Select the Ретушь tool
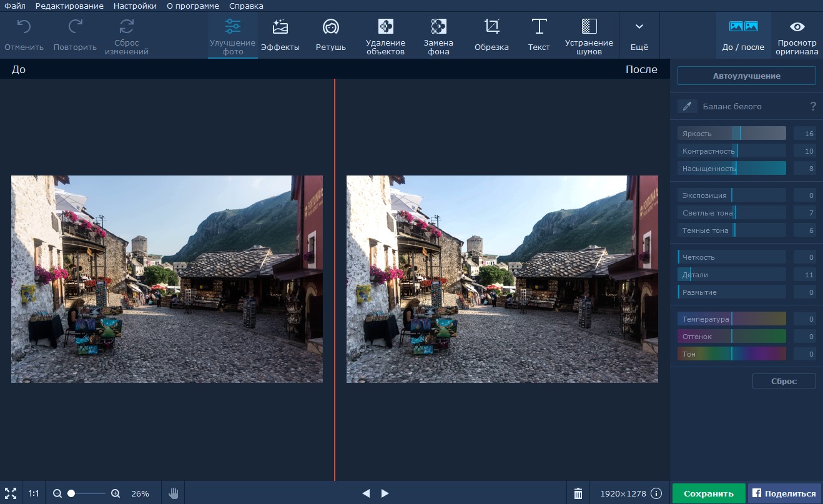This screenshot has width=823, height=504. tap(331, 35)
